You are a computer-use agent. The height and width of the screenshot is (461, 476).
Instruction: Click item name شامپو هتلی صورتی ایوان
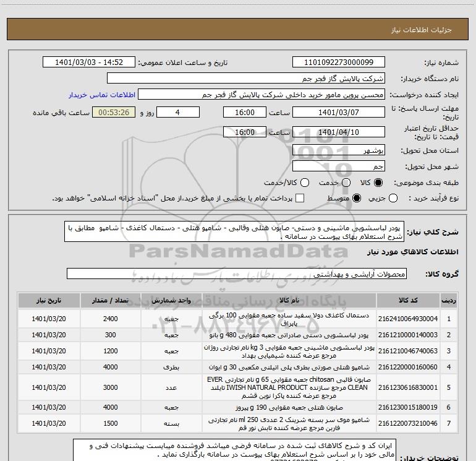[289, 367]
